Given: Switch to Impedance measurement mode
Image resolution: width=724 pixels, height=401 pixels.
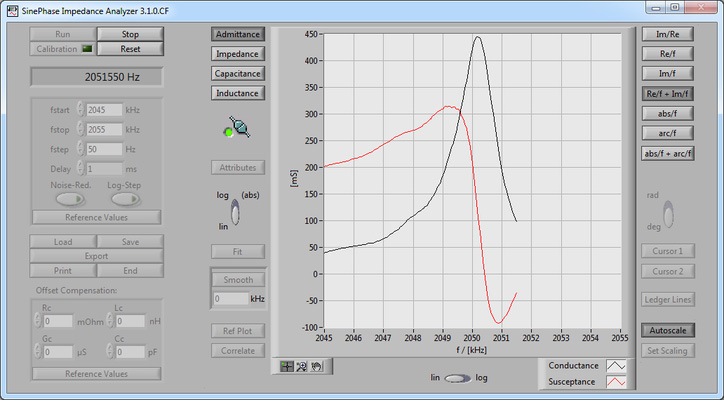Looking at the screenshot, I should click(237, 54).
